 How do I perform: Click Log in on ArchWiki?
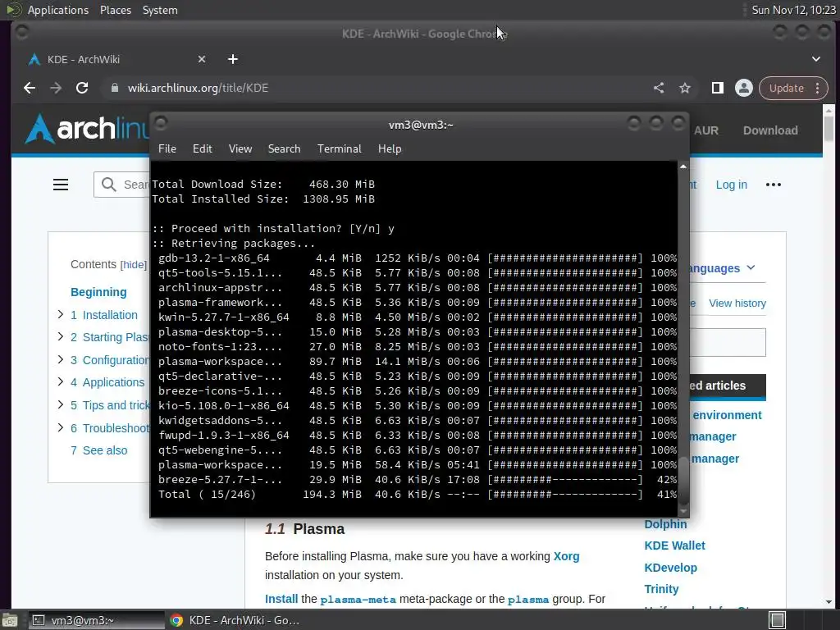pos(731,185)
